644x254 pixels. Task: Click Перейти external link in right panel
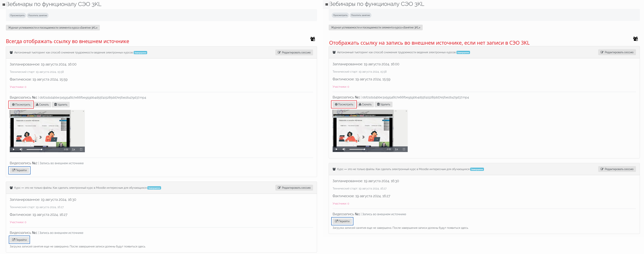point(342,221)
